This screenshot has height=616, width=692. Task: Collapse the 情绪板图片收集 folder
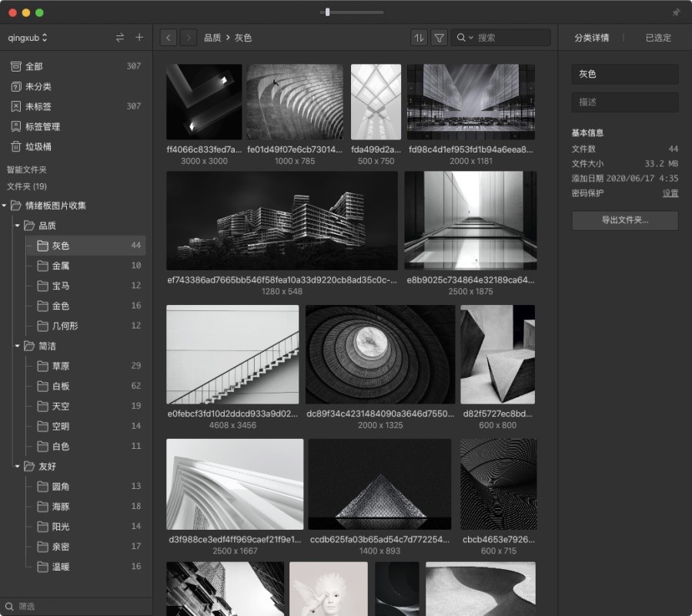5,206
